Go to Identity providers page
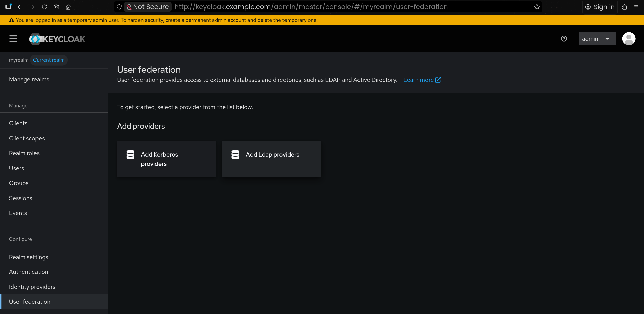 coord(32,287)
